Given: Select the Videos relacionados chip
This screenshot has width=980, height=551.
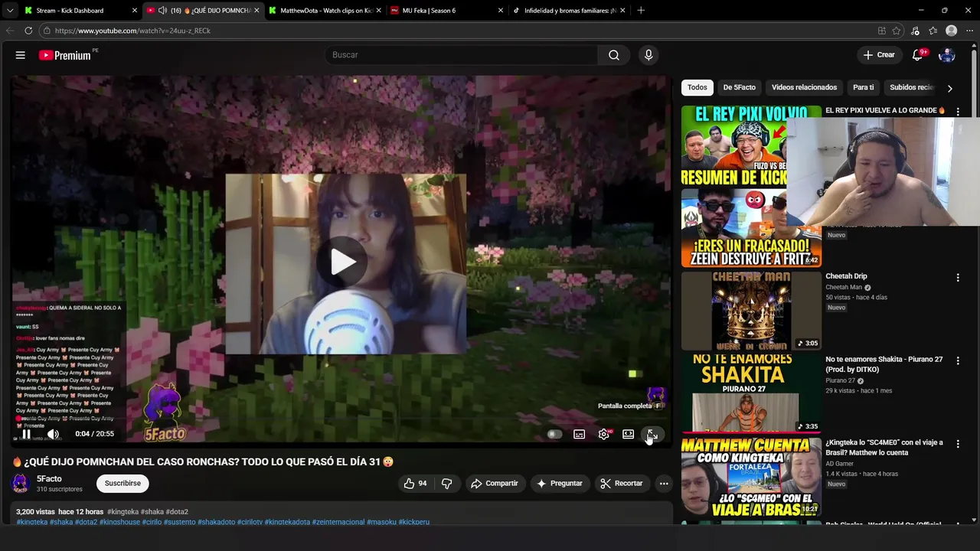Looking at the screenshot, I should [804, 87].
